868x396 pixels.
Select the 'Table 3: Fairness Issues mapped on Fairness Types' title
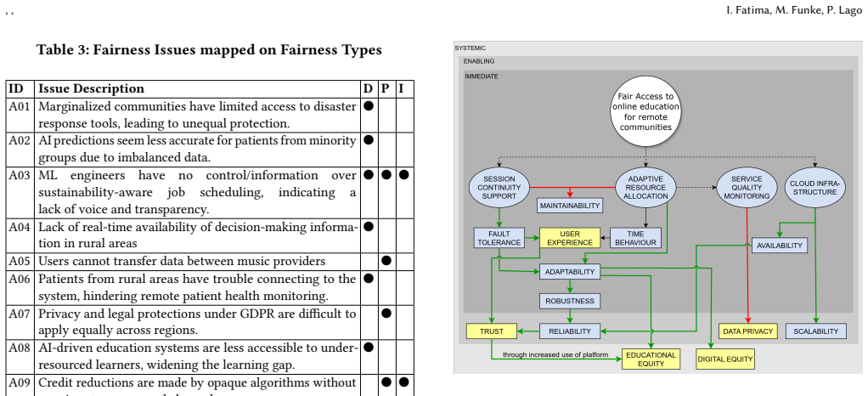pyautogui.click(x=209, y=50)
